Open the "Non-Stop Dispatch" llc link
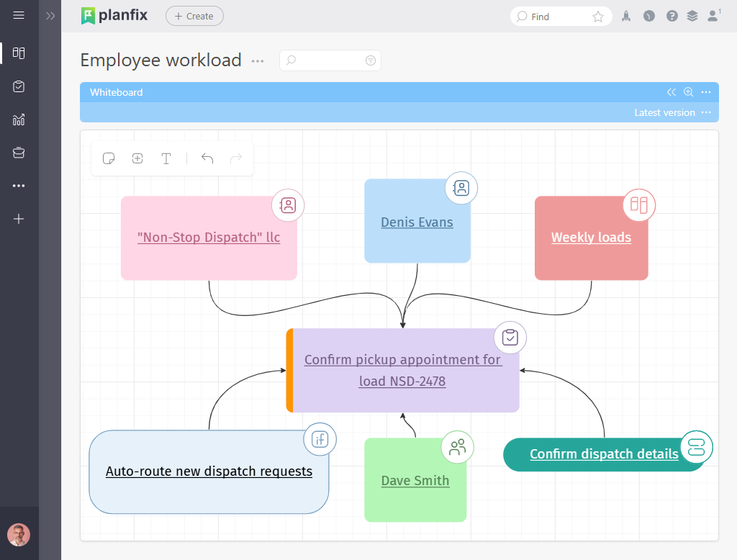Image resolution: width=737 pixels, height=560 pixels. coord(209,238)
